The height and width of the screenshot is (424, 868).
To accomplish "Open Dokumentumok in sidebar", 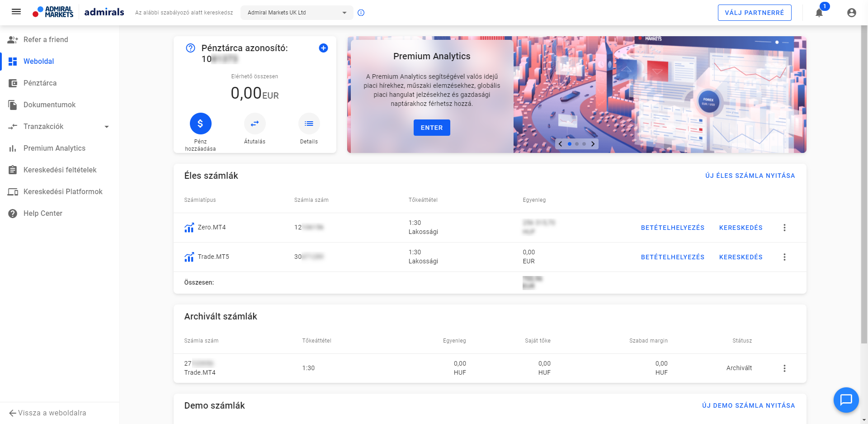I will [x=60, y=105].
